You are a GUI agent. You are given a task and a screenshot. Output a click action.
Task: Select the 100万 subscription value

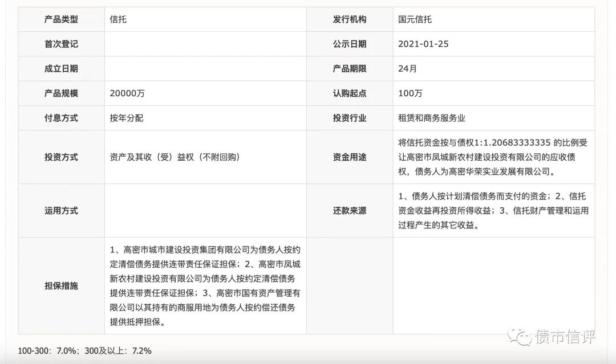411,93
